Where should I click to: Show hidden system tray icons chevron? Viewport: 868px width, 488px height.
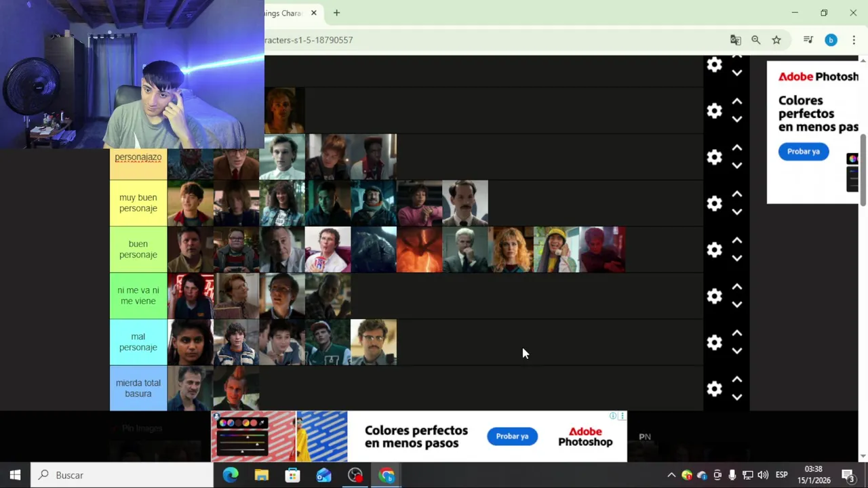click(671, 475)
